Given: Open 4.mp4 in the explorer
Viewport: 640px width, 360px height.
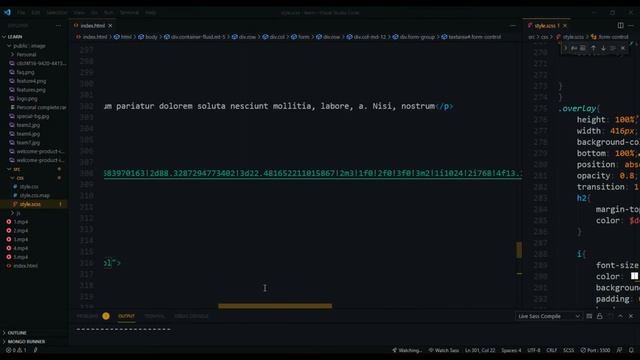Looking at the screenshot, I should tap(20, 248).
